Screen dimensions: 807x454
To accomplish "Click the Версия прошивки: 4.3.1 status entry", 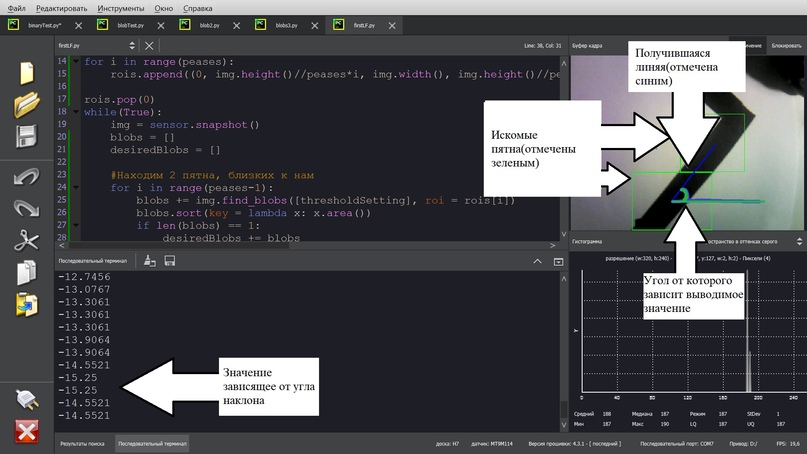I will click(574, 444).
